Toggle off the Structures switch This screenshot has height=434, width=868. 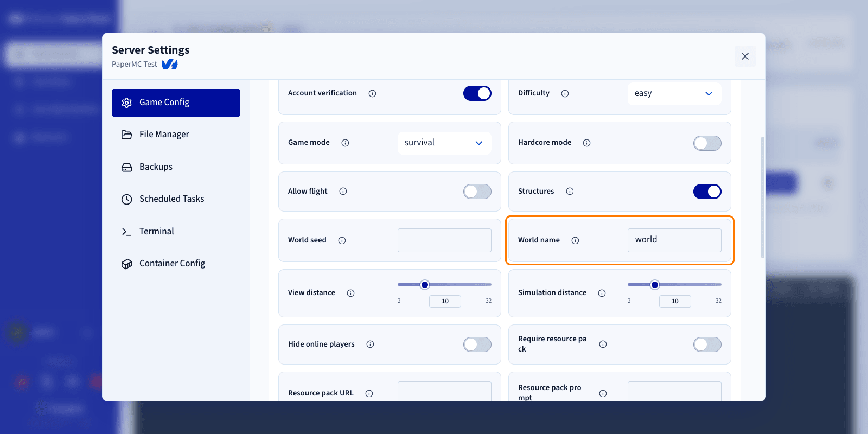click(707, 191)
